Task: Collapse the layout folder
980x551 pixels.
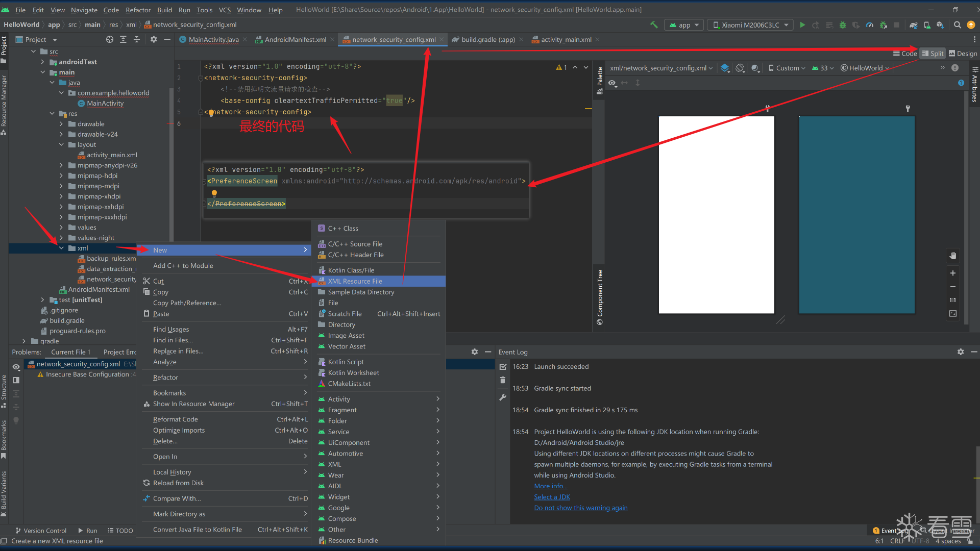Action: click(x=61, y=145)
